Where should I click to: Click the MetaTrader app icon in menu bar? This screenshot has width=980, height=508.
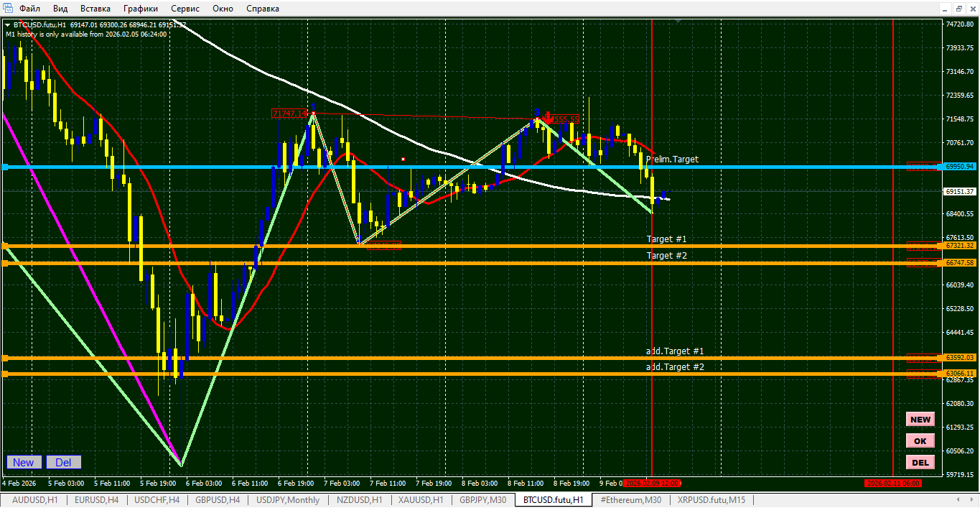(7, 9)
